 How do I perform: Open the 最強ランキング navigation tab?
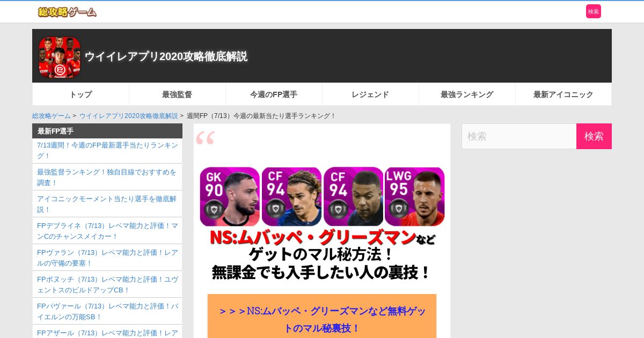tap(467, 94)
